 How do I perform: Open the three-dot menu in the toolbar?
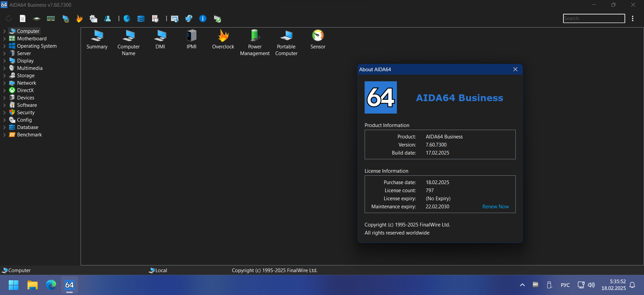click(x=633, y=18)
